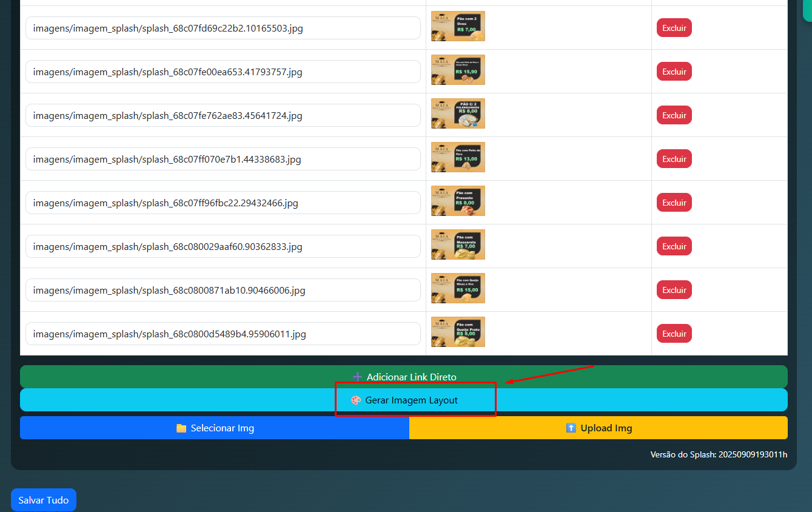812x512 pixels.
Task: Click the palette icon beside Gerar Imagem Layout
Action: pos(356,400)
